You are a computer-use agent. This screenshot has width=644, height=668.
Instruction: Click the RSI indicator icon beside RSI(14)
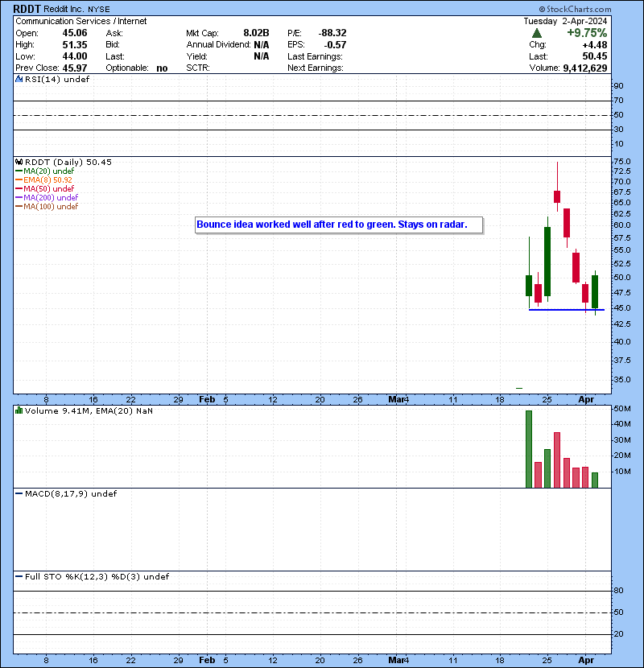point(19,79)
